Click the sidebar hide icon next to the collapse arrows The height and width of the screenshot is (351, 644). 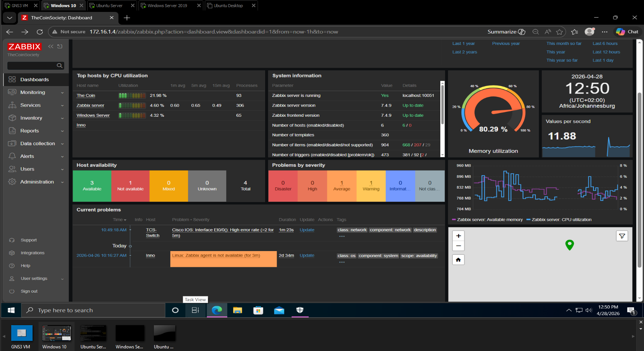[60, 46]
